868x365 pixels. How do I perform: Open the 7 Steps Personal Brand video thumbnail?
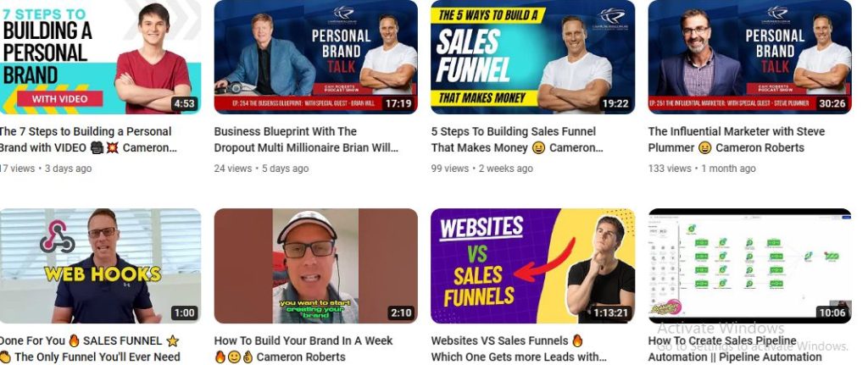pyautogui.click(x=100, y=57)
